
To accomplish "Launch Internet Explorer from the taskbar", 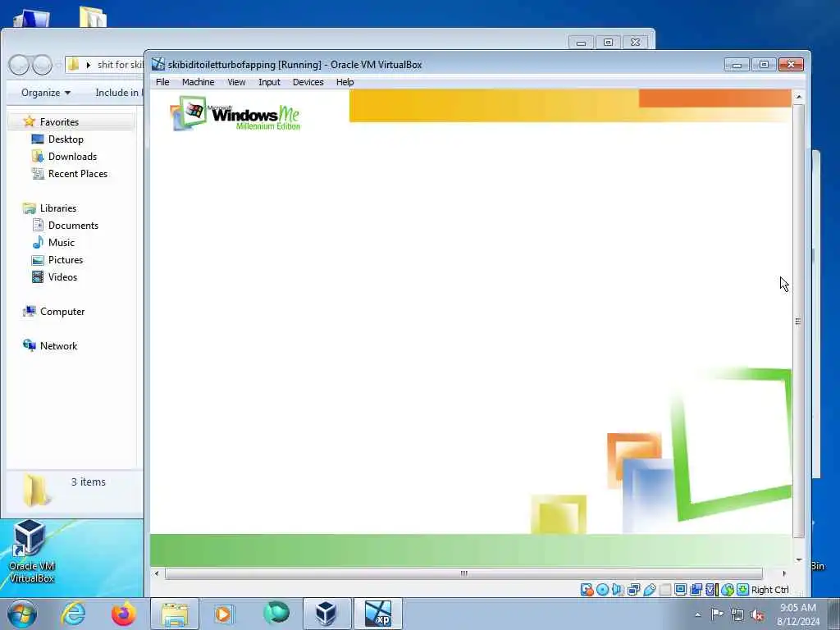I will tap(73, 614).
